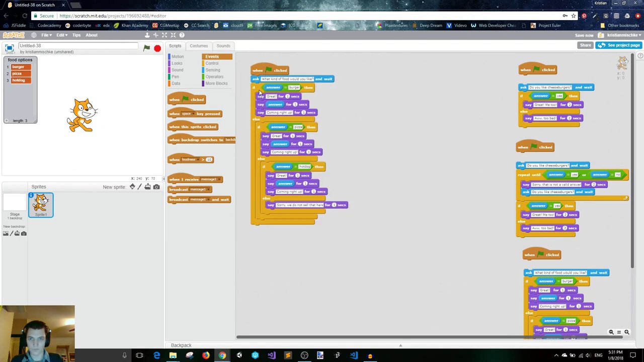This screenshot has width=644, height=362.
Task: Select the Grow sprite tool
Action: coord(164,35)
